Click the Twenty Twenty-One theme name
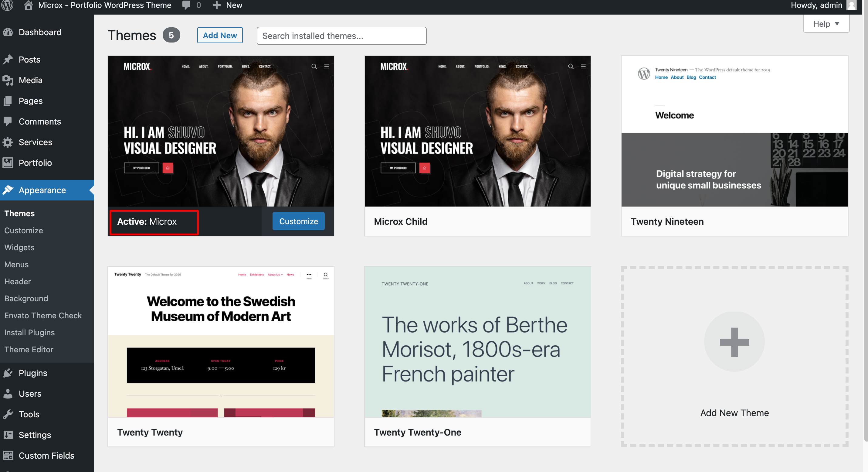The width and height of the screenshot is (868, 472). click(418, 432)
